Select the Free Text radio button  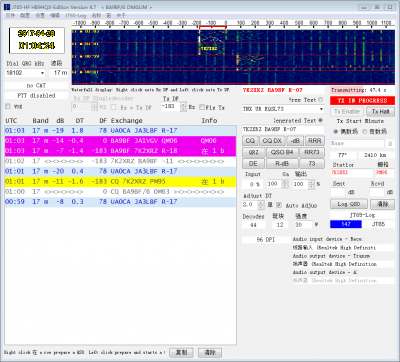pyautogui.click(x=321, y=100)
